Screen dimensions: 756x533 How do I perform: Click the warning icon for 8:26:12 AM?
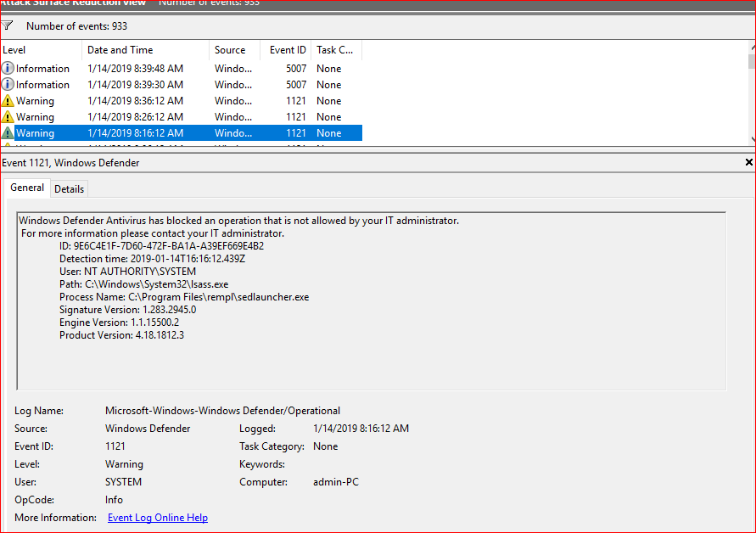coord(8,117)
